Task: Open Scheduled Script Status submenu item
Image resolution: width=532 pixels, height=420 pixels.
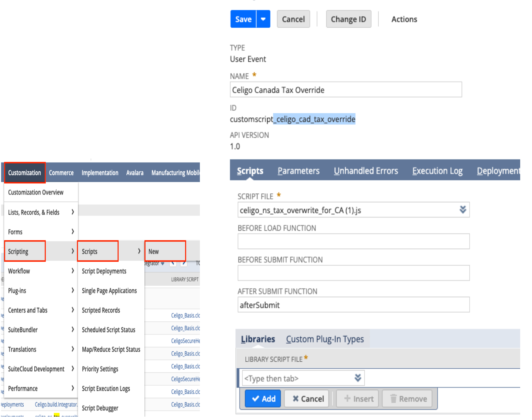Action: coord(111,330)
